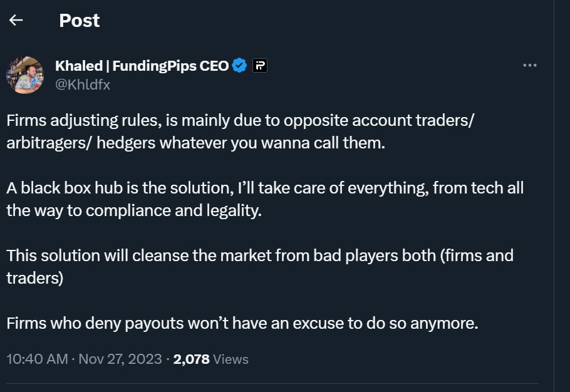
Task: Click the @Khldfx handle
Action: (x=83, y=85)
